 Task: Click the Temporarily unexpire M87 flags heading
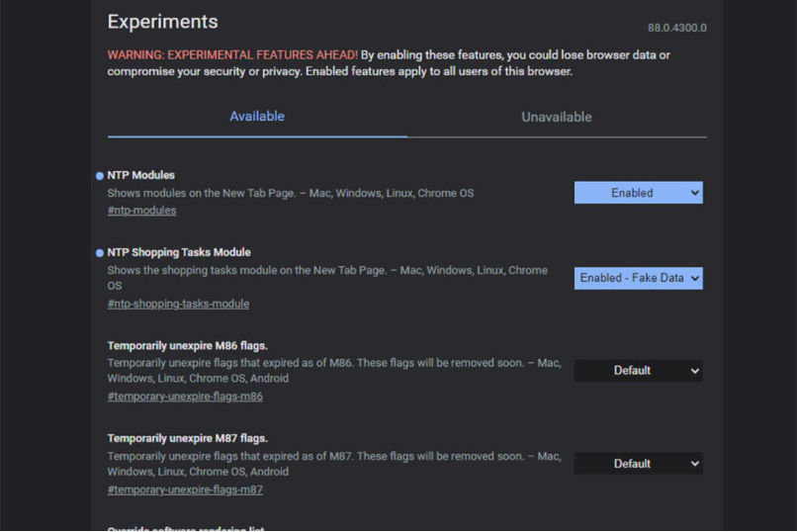coord(188,438)
